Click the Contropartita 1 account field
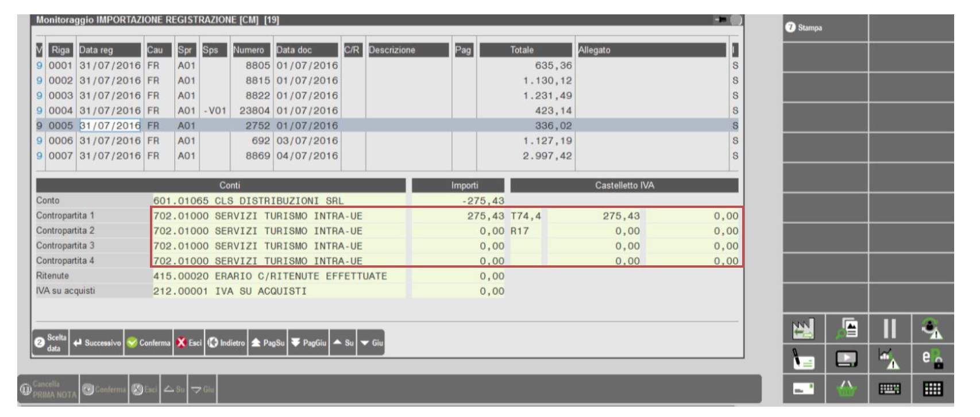This screenshot has width=980, height=417. tap(279, 216)
